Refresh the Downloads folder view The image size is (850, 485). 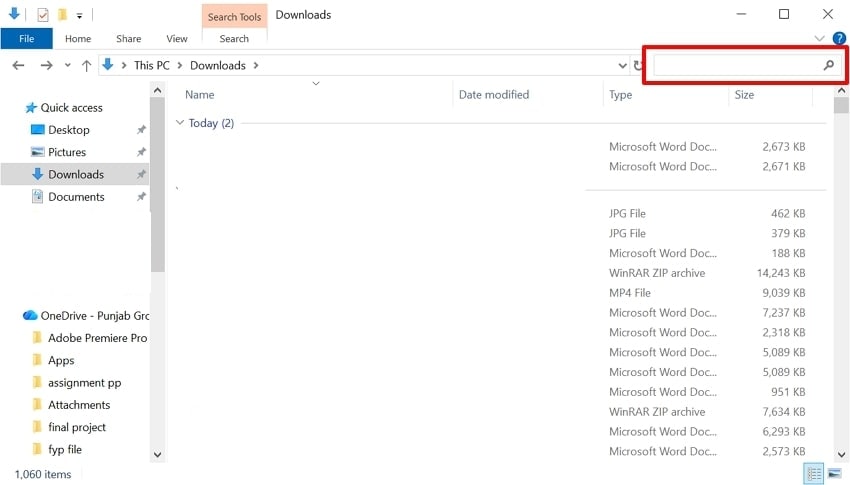tap(638, 66)
